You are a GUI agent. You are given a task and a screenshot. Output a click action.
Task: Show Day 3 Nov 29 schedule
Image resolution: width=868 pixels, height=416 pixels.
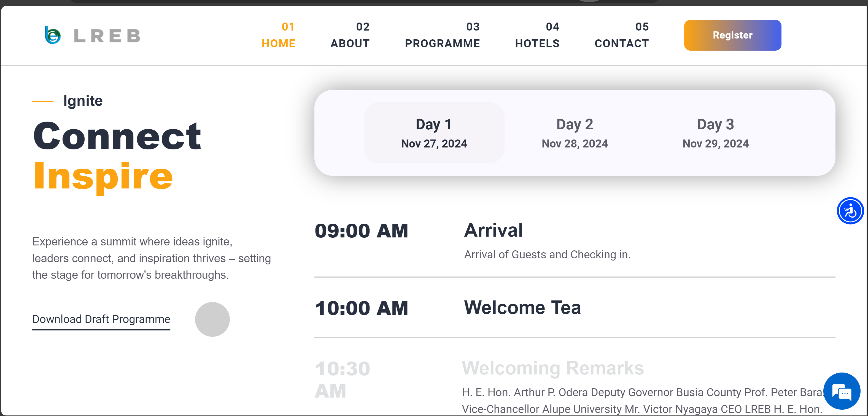click(x=715, y=133)
